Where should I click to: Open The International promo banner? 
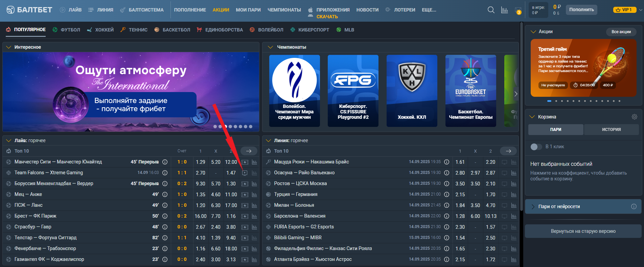click(131, 92)
